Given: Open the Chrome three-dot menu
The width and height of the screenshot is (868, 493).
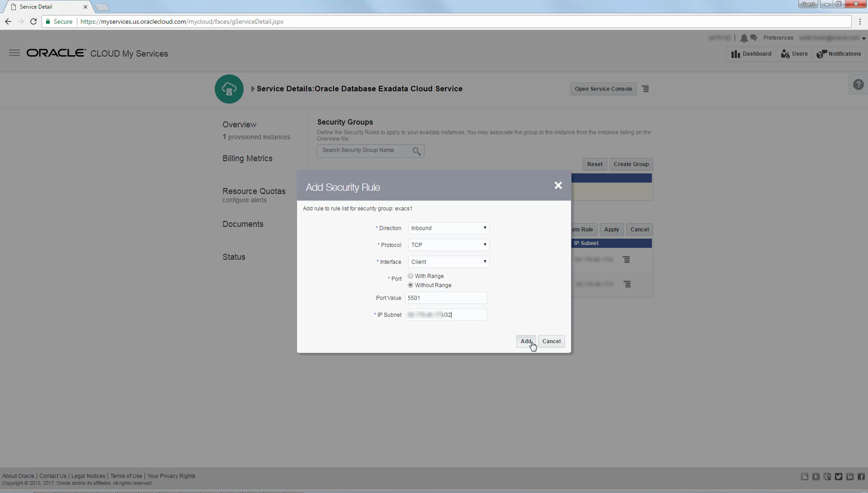Looking at the screenshot, I should click(860, 21).
